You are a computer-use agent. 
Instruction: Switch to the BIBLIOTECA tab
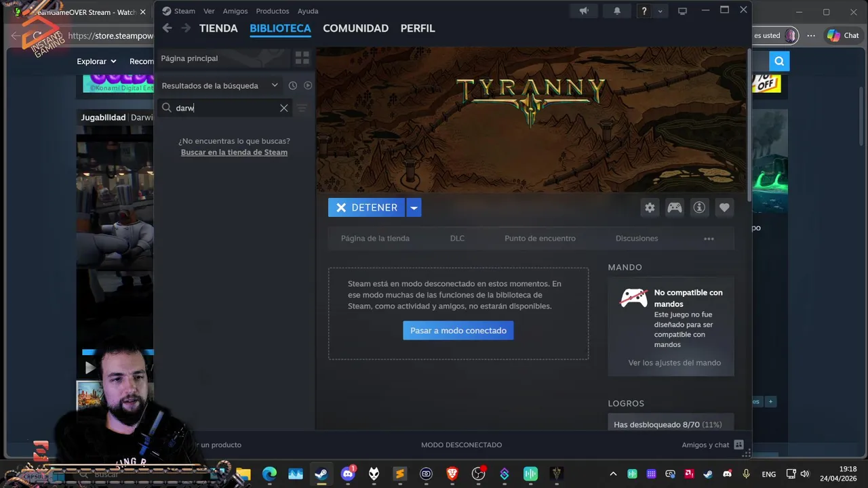click(280, 28)
